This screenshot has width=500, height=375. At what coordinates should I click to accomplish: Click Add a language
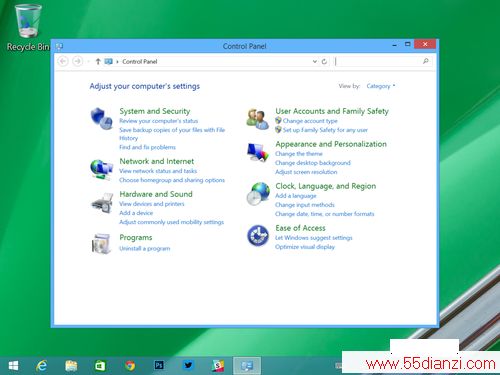[x=296, y=196]
